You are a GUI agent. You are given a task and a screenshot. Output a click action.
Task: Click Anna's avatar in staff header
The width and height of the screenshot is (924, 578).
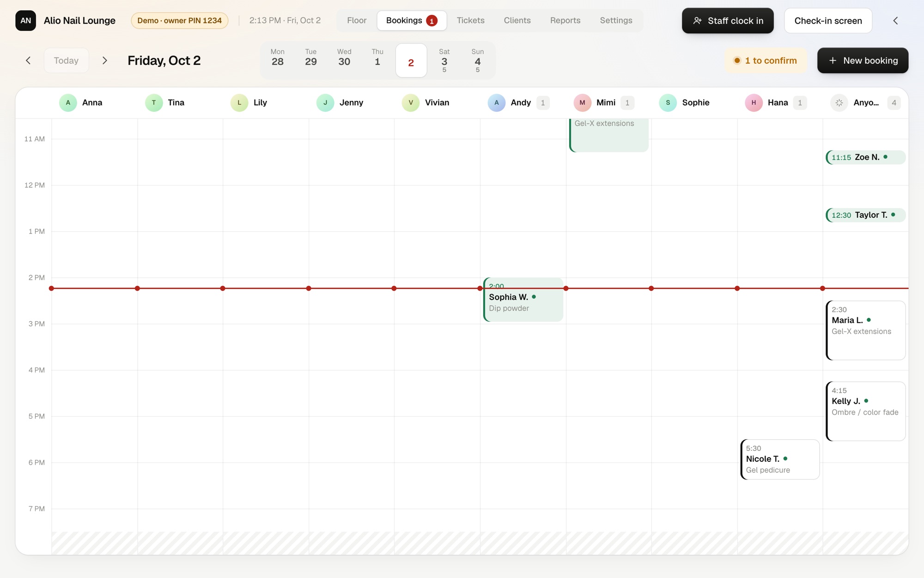(x=68, y=103)
